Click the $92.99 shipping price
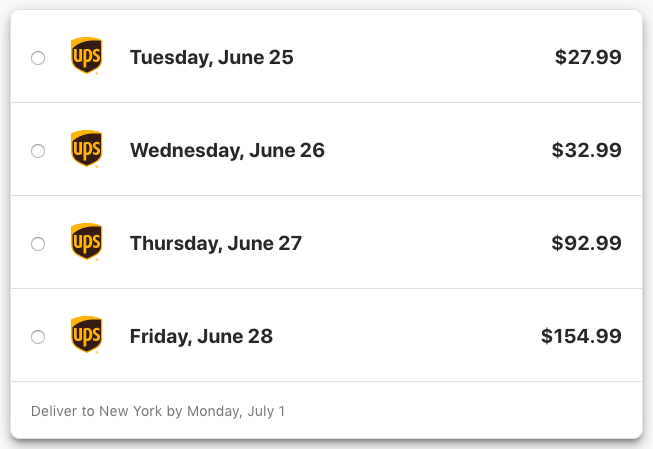Screen dimensions: 653x449 (x=586, y=244)
